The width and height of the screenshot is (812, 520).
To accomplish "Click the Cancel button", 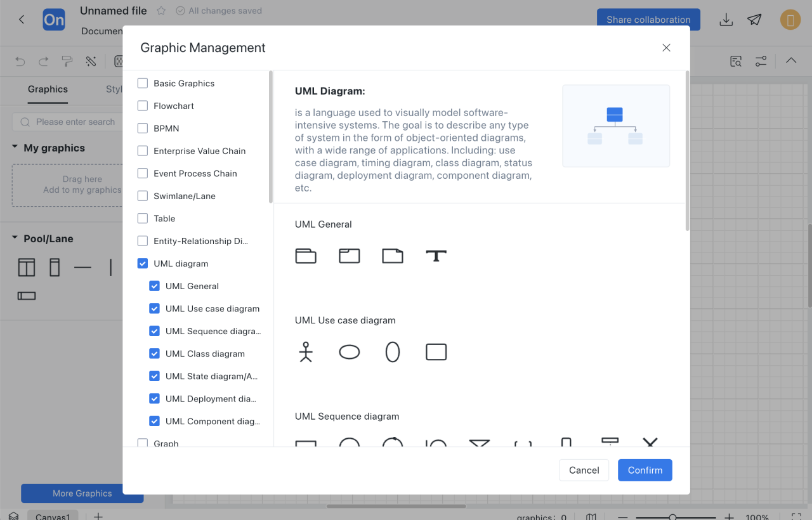I will click(584, 470).
